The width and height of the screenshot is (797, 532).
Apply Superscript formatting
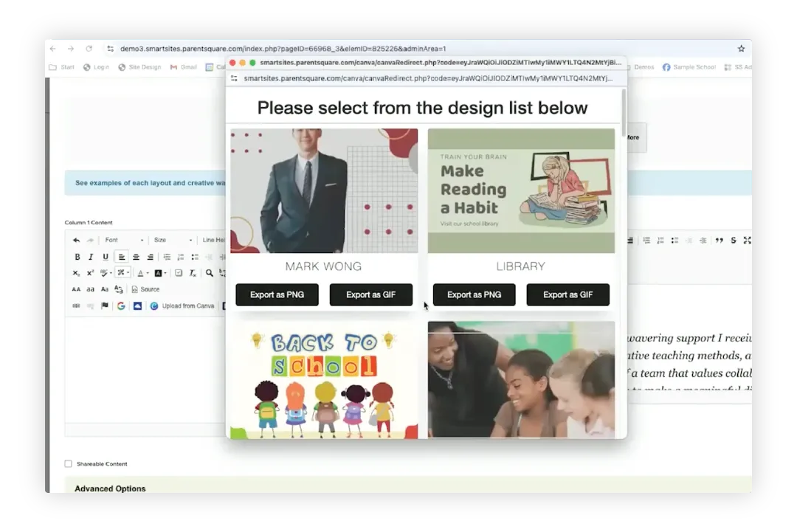(90, 273)
